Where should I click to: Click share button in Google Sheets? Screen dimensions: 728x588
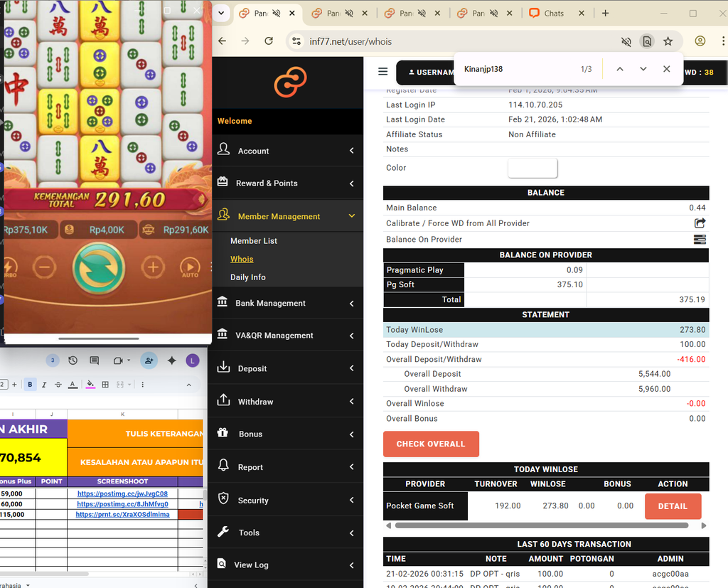[x=149, y=360]
